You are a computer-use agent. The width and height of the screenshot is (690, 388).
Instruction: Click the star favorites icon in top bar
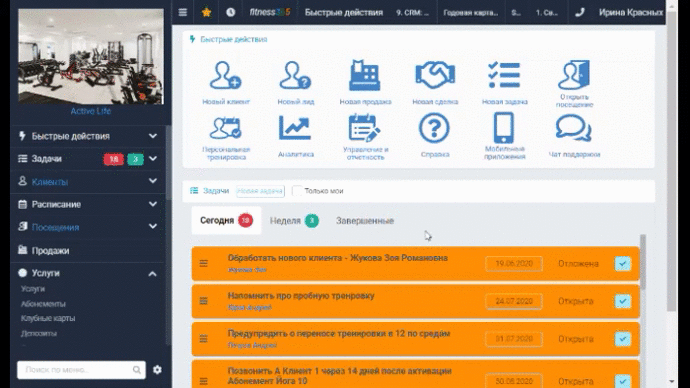tap(206, 12)
